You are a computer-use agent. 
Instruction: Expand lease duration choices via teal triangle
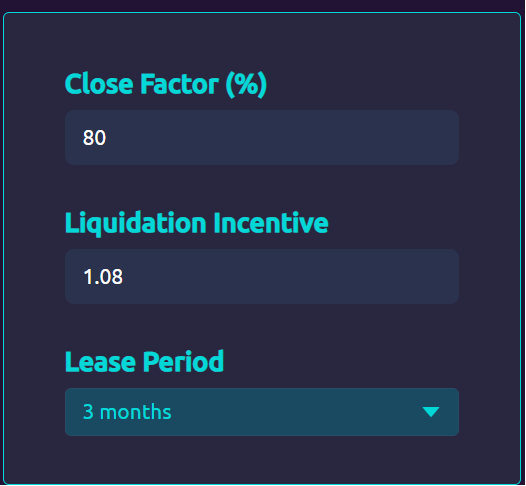[x=431, y=412]
